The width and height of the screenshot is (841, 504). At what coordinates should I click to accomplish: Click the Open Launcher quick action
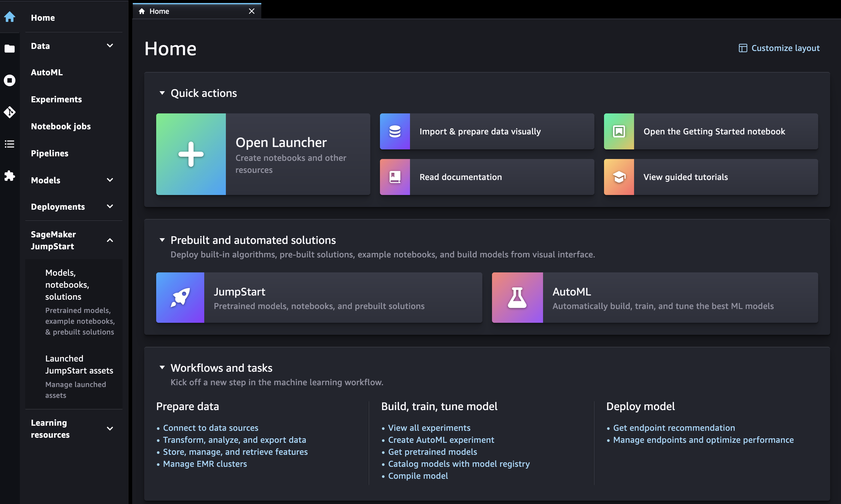263,154
